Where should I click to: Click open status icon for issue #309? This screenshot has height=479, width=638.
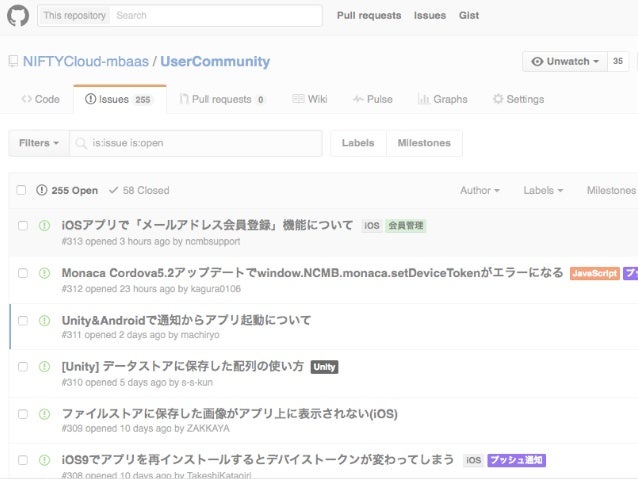(44, 414)
